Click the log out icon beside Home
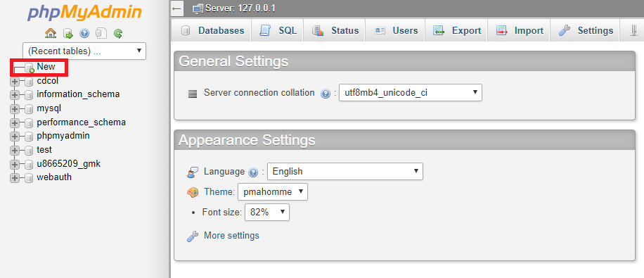This screenshot has width=644, height=278. 67,33
